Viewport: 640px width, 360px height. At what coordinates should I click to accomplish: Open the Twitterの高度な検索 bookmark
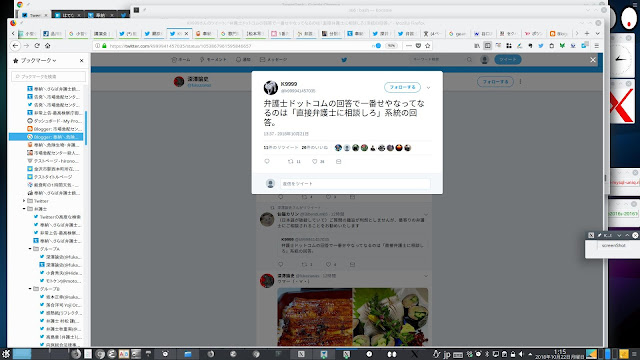[57, 217]
